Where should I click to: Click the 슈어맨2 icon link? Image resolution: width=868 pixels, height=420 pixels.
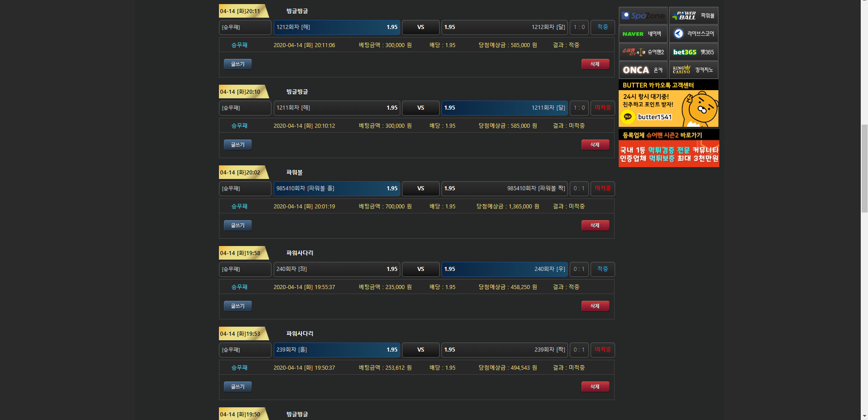tap(643, 52)
